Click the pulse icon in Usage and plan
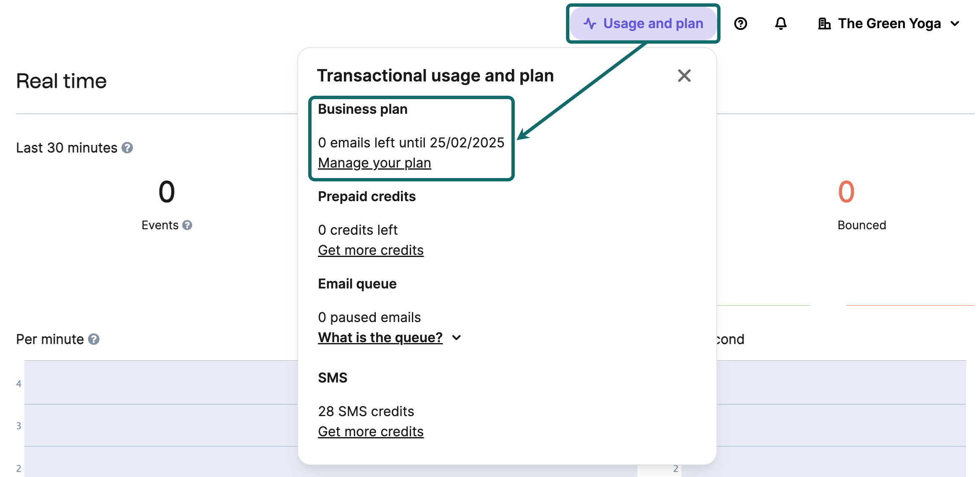 point(590,24)
